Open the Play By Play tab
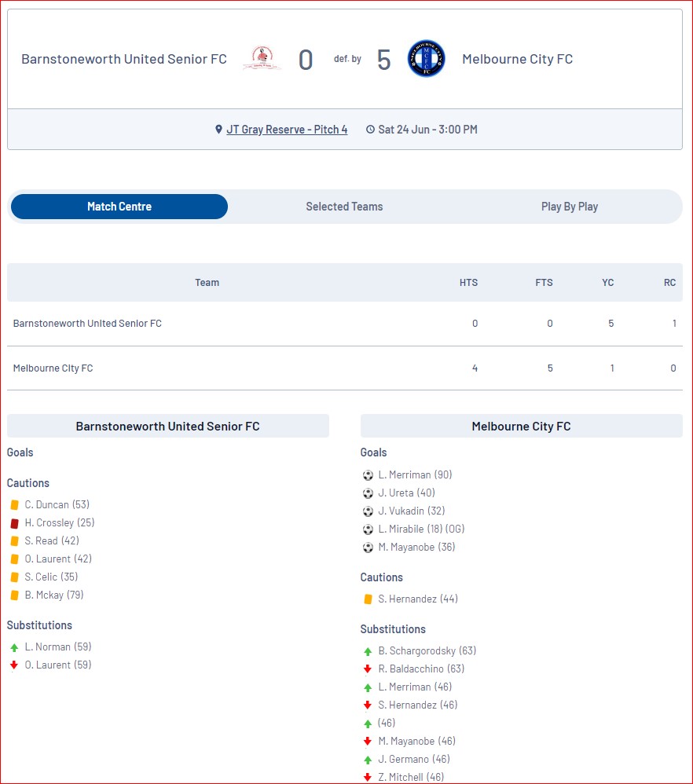Viewport: 693px width, 784px height. coord(570,207)
